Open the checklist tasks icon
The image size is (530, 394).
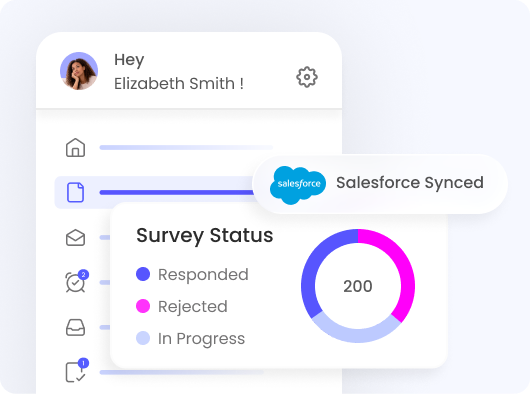(x=76, y=371)
